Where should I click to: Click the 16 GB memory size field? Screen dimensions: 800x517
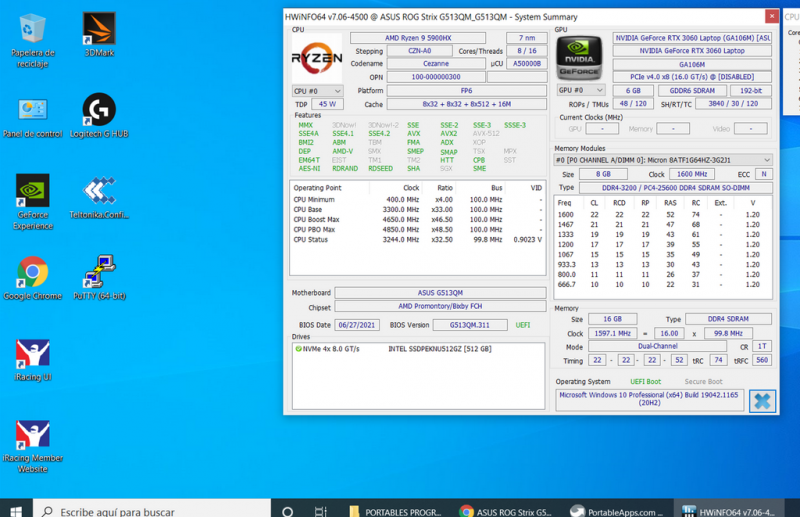coord(612,319)
